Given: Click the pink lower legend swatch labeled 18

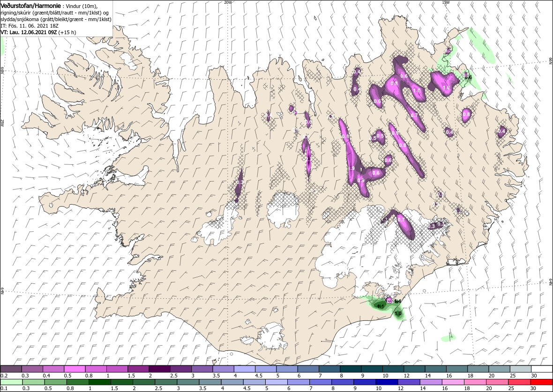Looking at the screenshot, I should 474,382.
